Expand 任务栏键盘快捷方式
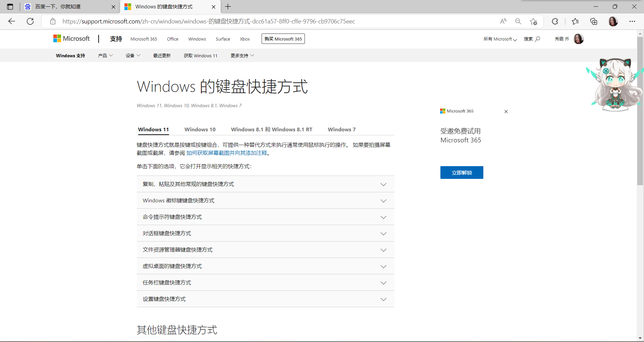644x342 pixels. [265, 283]
